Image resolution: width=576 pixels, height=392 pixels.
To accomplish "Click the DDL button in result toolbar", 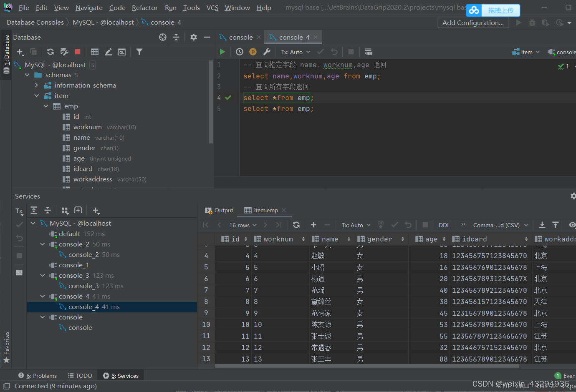I will pyautogui.click(x=444, y=225).
